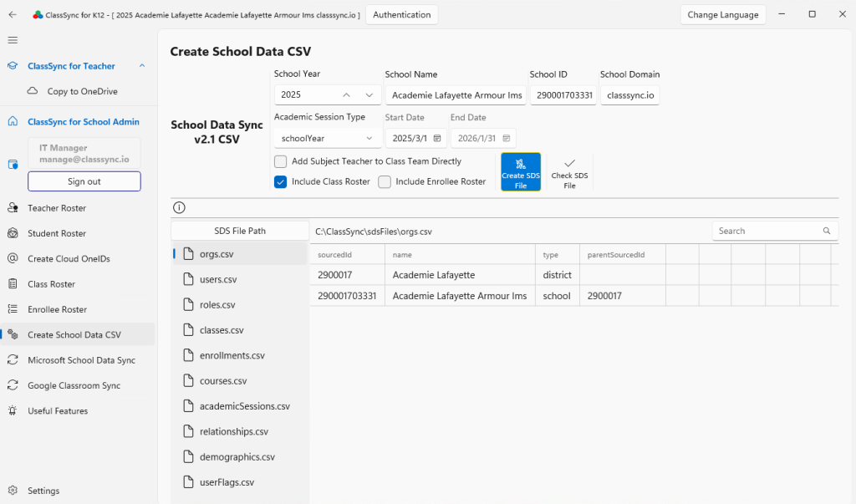Image resolution: width=856 pixels, height=504 pixels.
Task: Click the Student Roster icon
Action: click(13, 233)
